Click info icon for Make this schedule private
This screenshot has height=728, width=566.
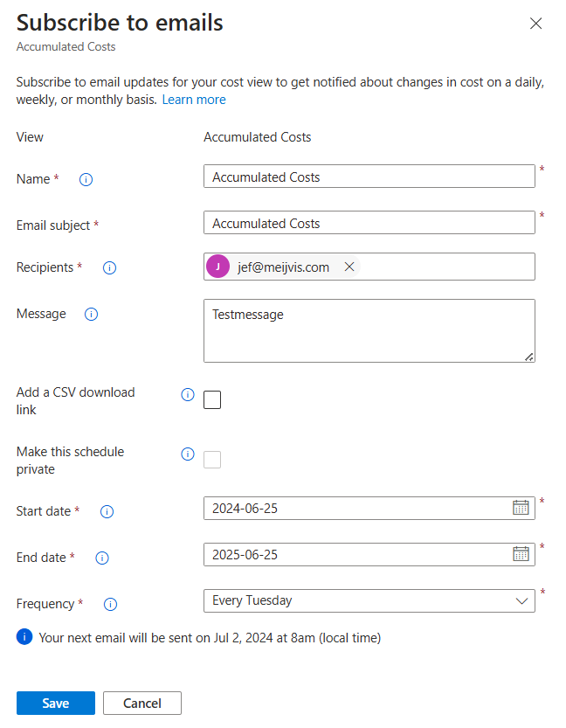tap(188, 454)
